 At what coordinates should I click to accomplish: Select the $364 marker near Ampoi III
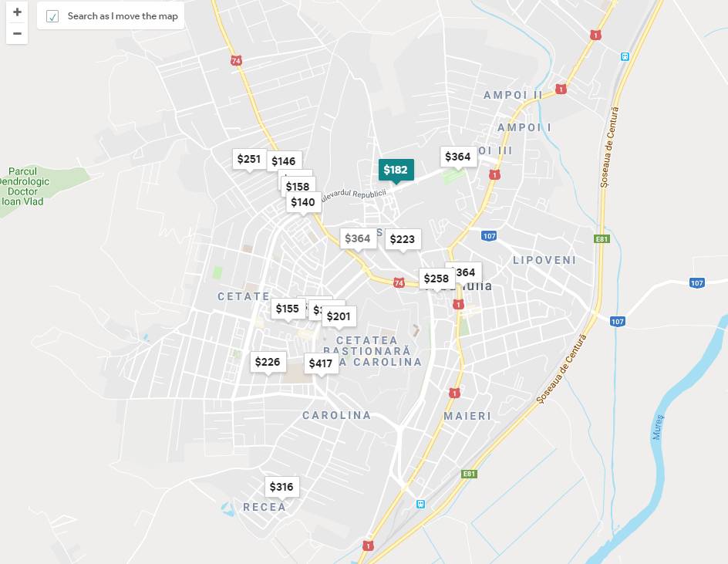458,157
